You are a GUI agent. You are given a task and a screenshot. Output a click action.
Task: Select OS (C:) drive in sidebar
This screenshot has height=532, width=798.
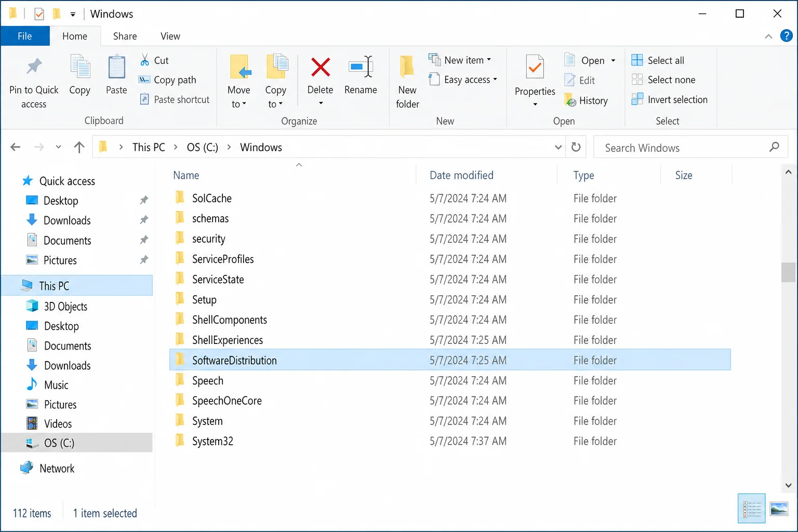(77, 443)
